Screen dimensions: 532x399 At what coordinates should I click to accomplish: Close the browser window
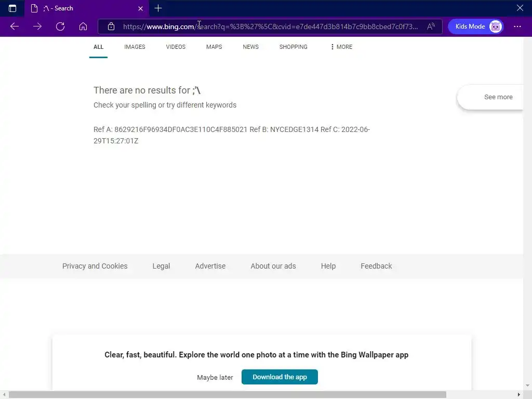[x=520, y=8]
